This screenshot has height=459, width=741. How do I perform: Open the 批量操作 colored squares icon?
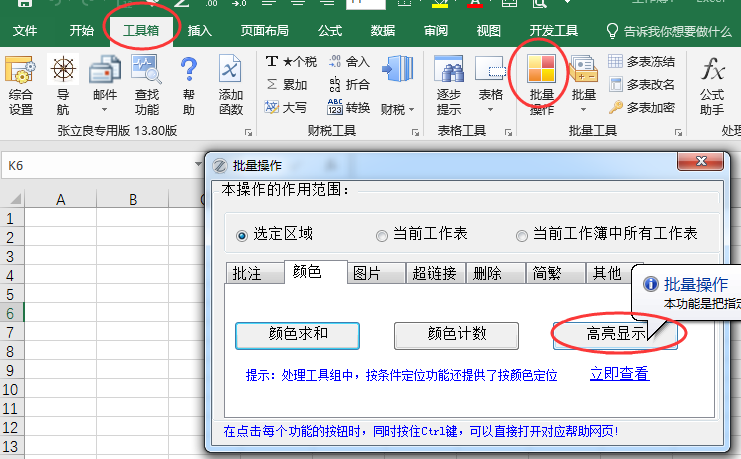point(542,72)
